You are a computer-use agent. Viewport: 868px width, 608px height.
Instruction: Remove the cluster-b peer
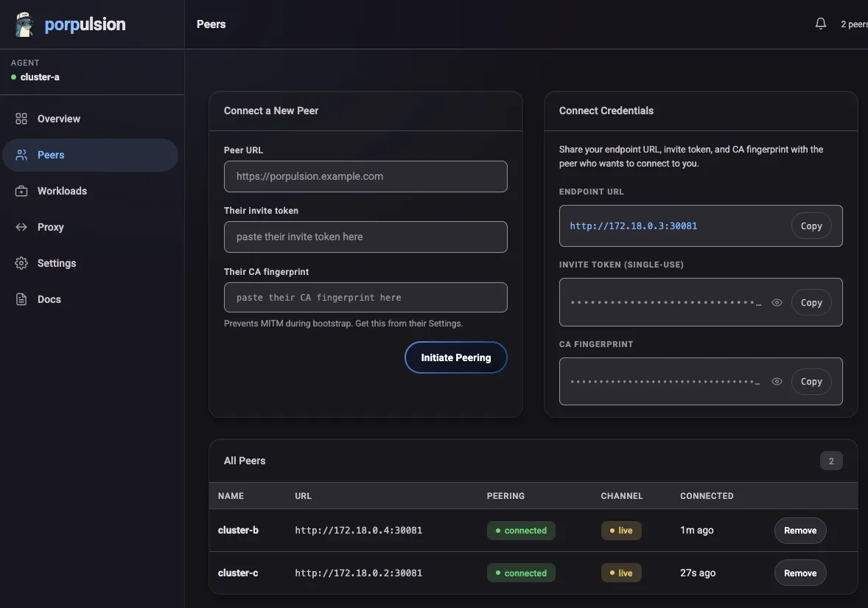(x=800, y=531)
